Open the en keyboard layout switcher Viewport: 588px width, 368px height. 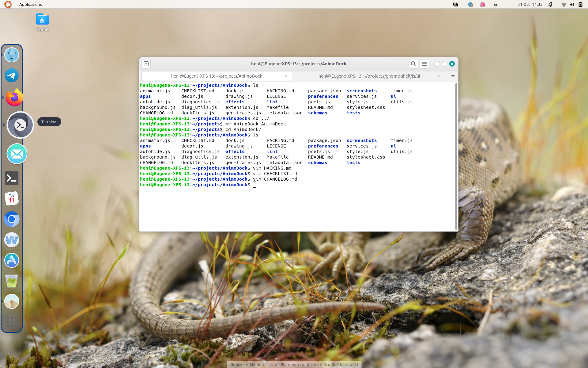[x=496, y=4]
